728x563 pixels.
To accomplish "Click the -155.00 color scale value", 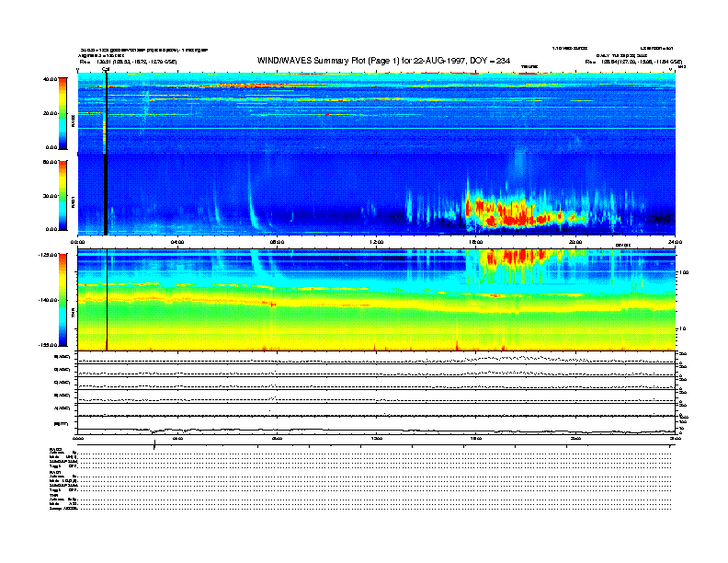I will click(48, 345).
